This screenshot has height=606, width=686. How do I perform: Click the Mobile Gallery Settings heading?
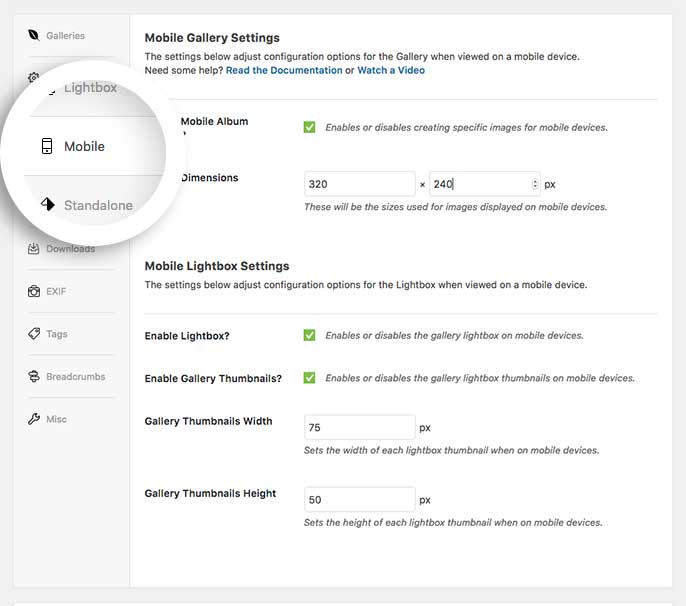pos(212,38)
